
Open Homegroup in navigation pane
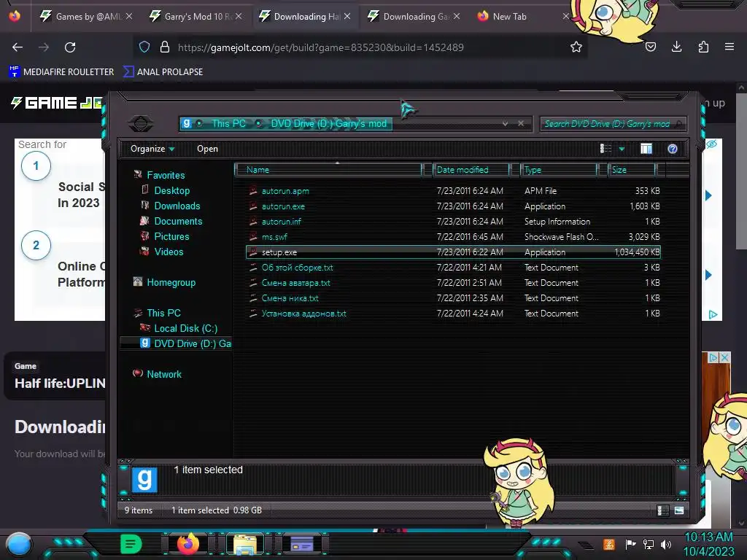[171, 282]
